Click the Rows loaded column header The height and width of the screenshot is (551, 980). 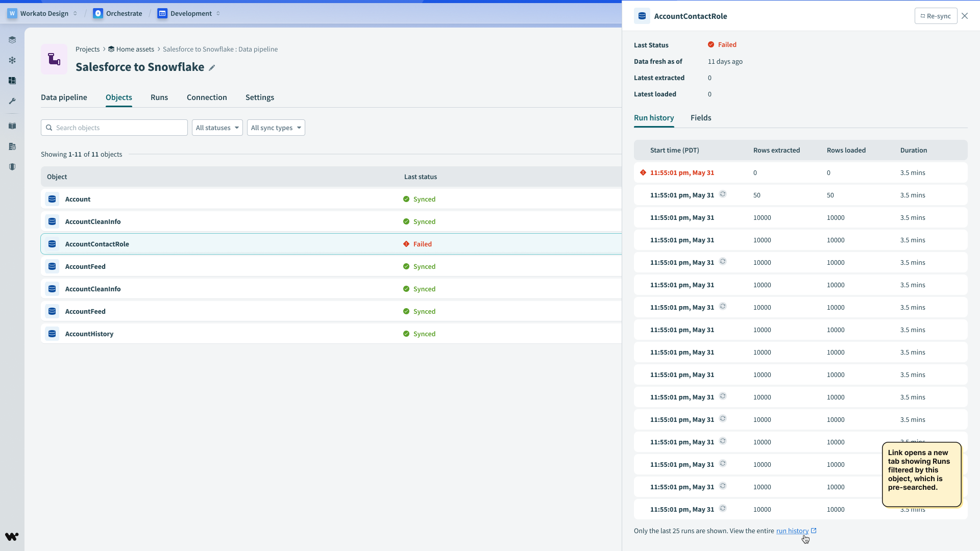pos(846,150)
